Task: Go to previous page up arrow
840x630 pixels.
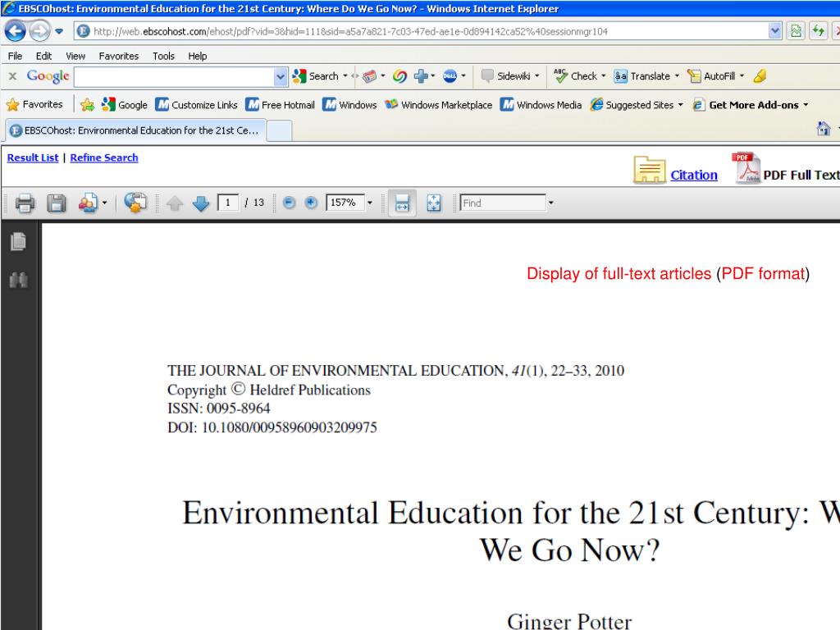Action: click(175, 203)
